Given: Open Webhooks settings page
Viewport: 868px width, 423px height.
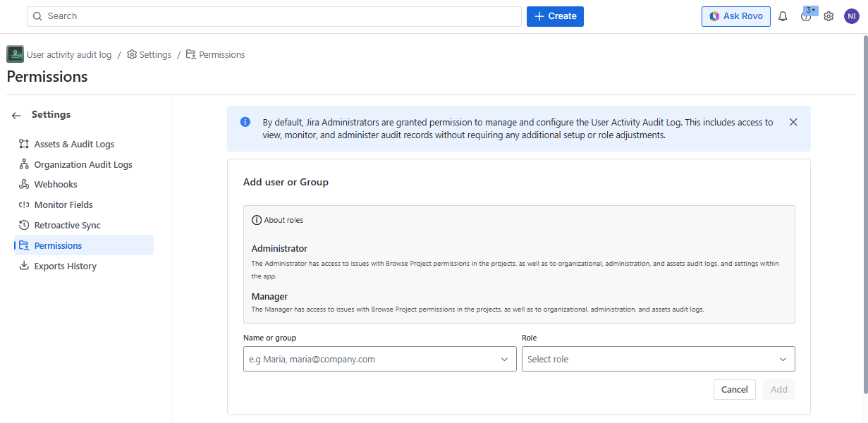Looking at the screenshot, I should click(83, 184).
